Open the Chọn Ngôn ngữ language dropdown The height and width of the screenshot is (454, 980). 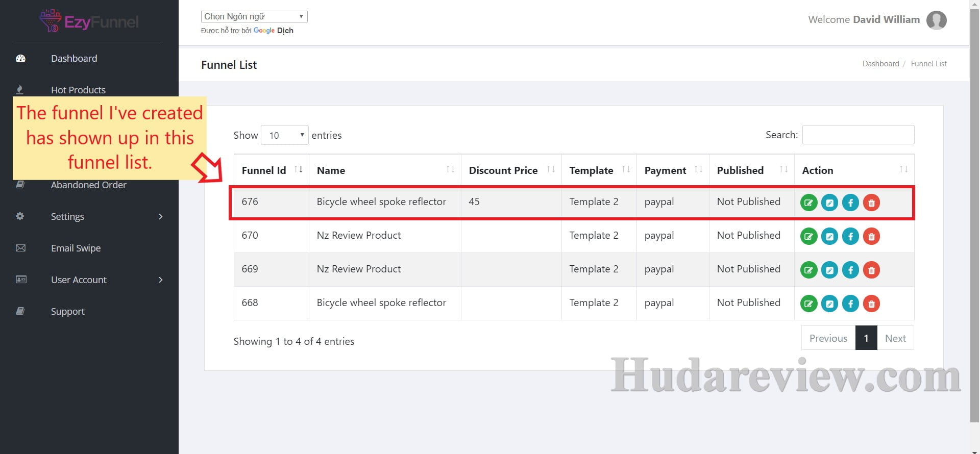coord(254,16)
